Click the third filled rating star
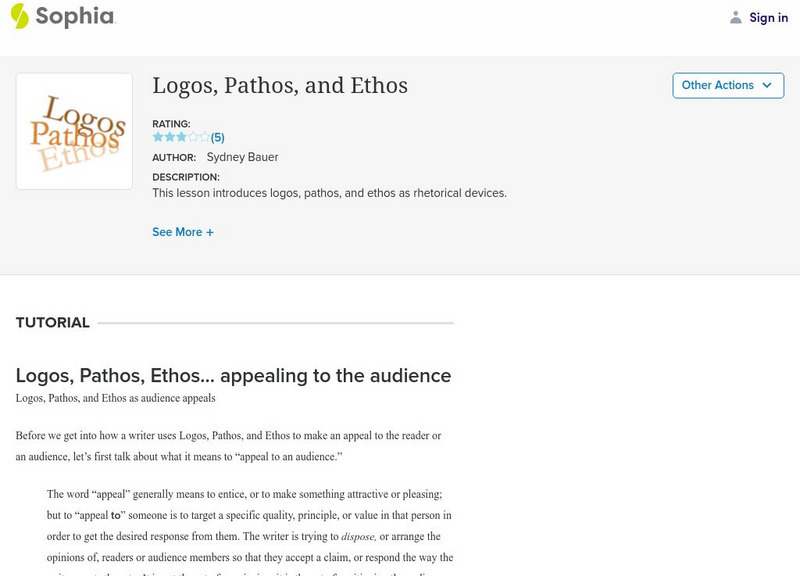 click(x=181, y=137)
